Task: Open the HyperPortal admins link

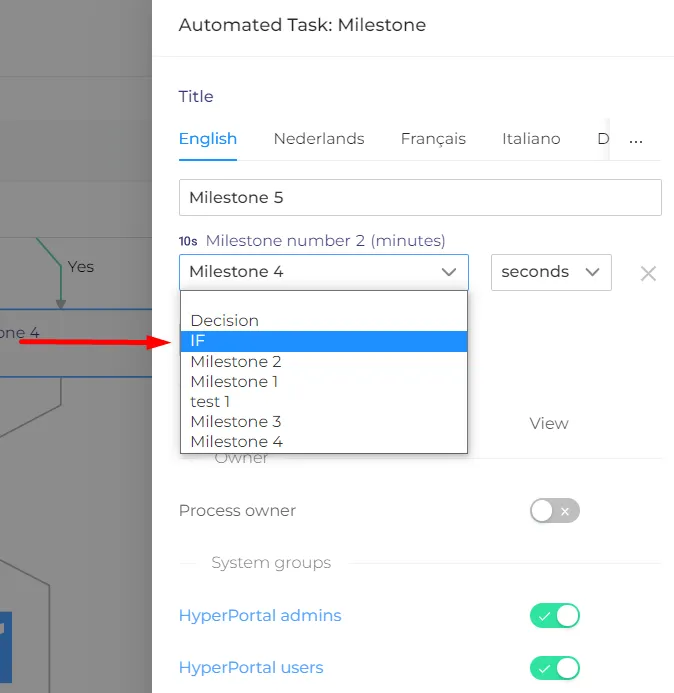Action: click(260, 616)
